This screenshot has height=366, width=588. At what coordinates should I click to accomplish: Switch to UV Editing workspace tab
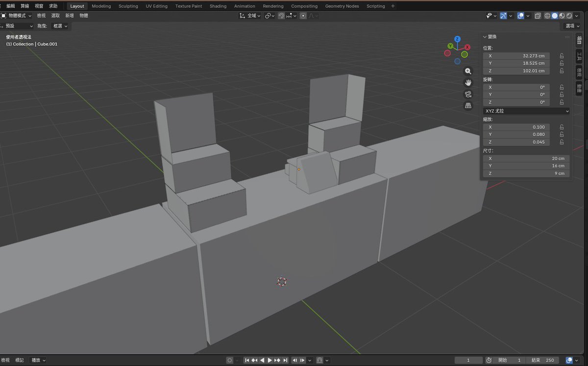(156, 6)
